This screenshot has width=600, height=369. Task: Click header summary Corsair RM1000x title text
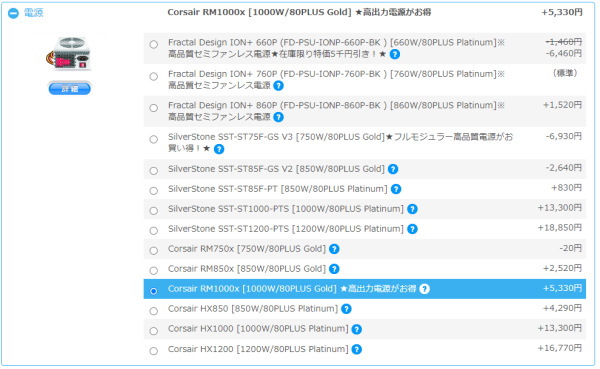[x=299, y=12]
